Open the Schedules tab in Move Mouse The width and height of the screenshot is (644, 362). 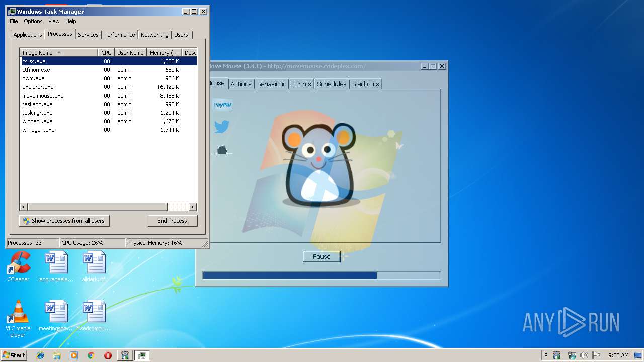pos(332,84)
